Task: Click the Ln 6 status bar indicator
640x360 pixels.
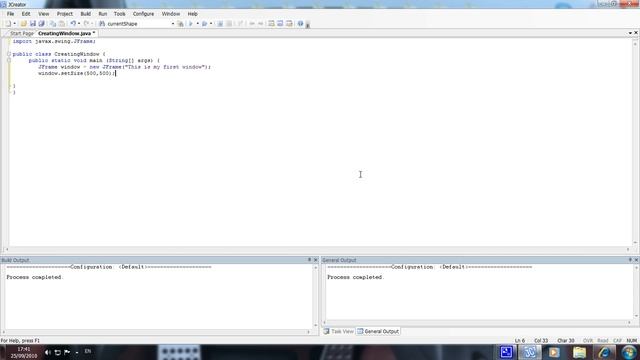Action: pyautogui.click(x=520, y=340)
